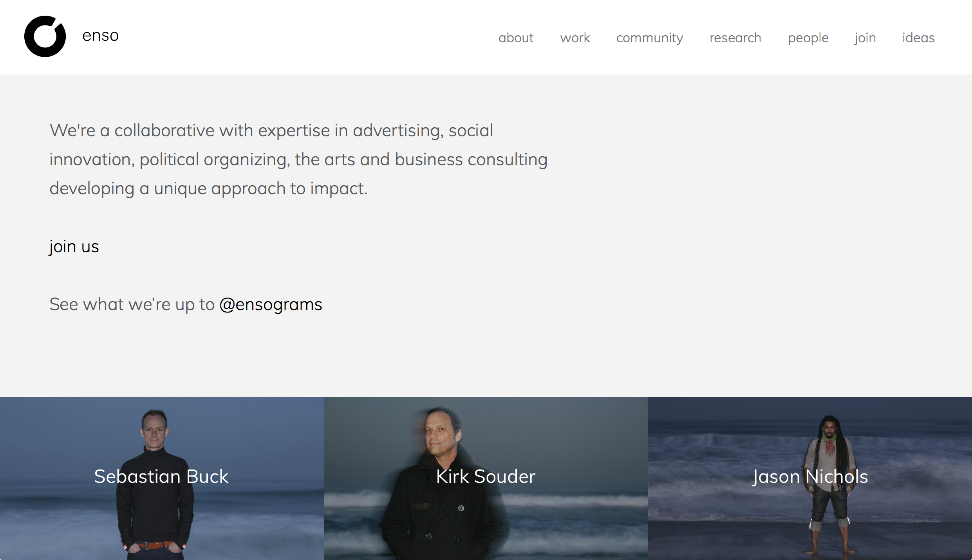Navigate to the research page
Image resolution: width=972 pixels, height=560 pixels.
click(x=735, y=38)
